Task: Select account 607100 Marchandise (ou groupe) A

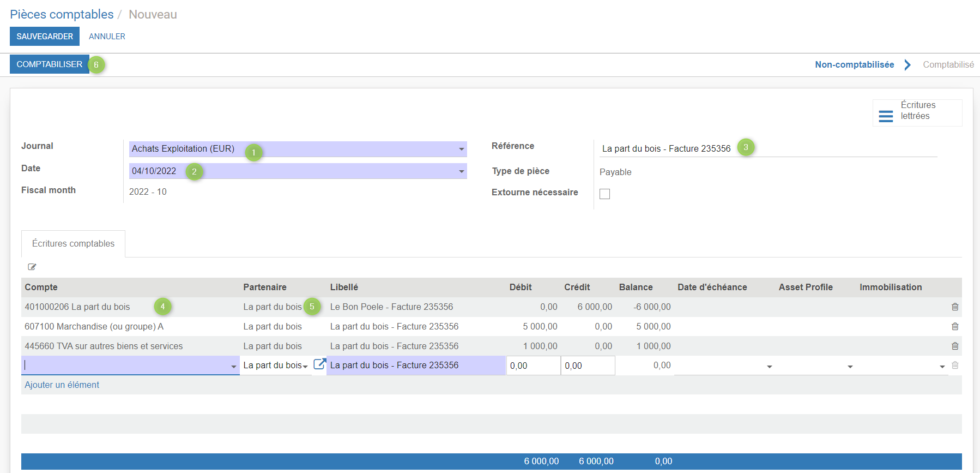Action: tap(94, 326)
